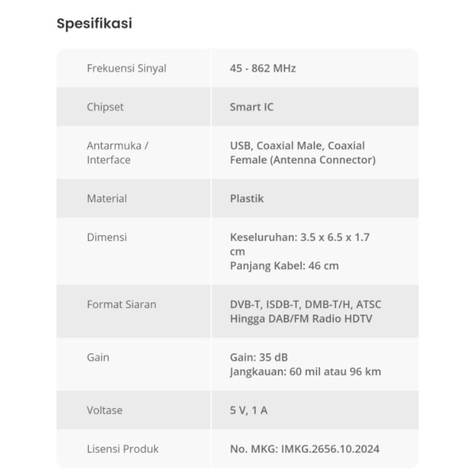Viewport: 476px width, 476px height.
Task: Click the Material row label
Action: (x=107, y=199)
